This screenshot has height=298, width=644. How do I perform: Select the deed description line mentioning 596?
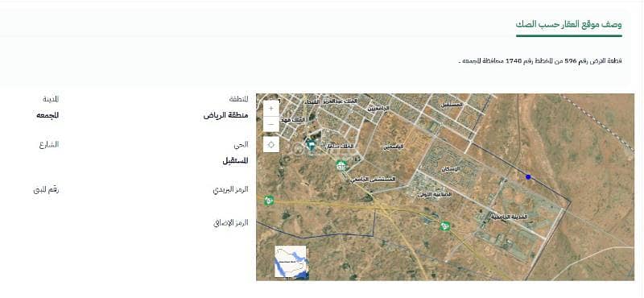[x=540, y=61]
